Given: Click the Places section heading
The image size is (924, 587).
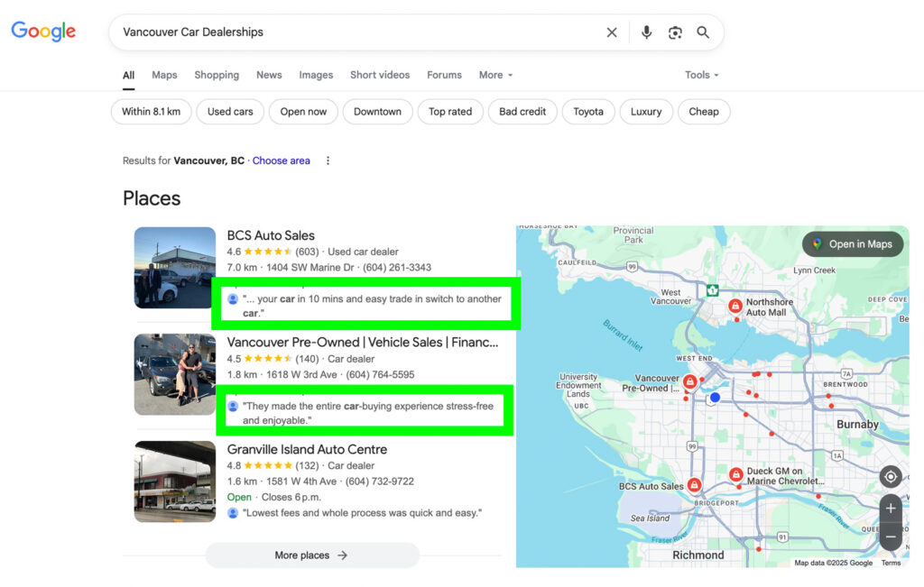Looking at the screenshot, I should [152, 198].
